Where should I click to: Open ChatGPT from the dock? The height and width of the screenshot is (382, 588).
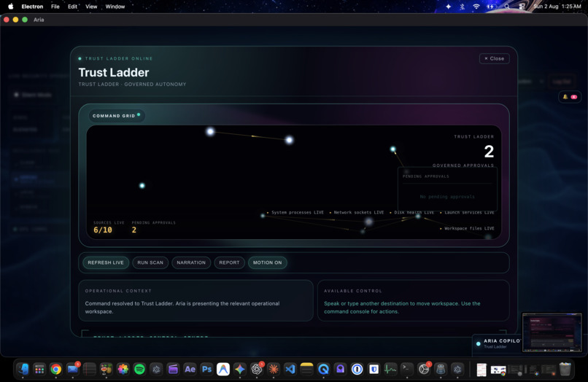[x=257, y=370]
